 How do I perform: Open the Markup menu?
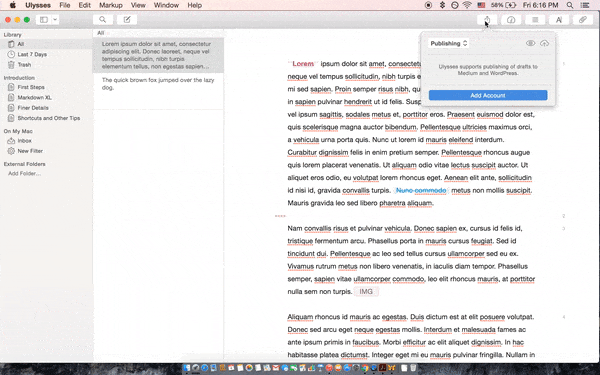click(x=111, y=5)
